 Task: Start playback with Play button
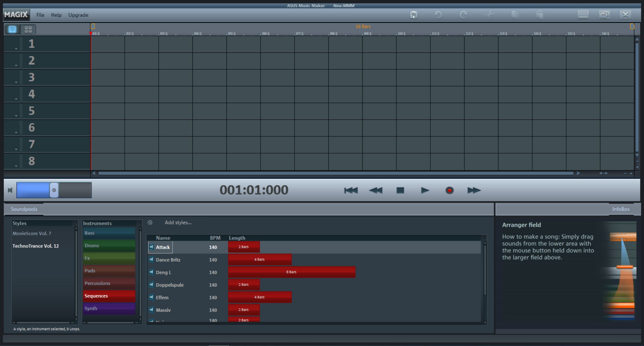click(x=425, y=190)
